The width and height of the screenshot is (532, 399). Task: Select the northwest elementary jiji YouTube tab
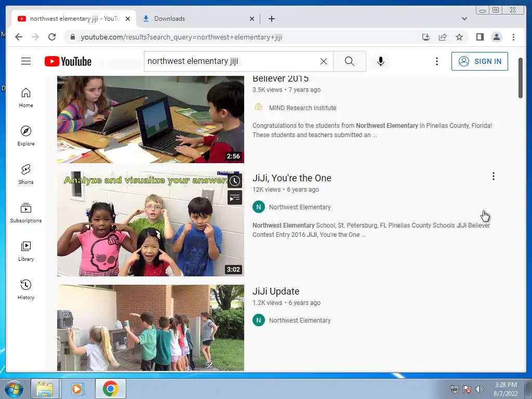(73, 19)
